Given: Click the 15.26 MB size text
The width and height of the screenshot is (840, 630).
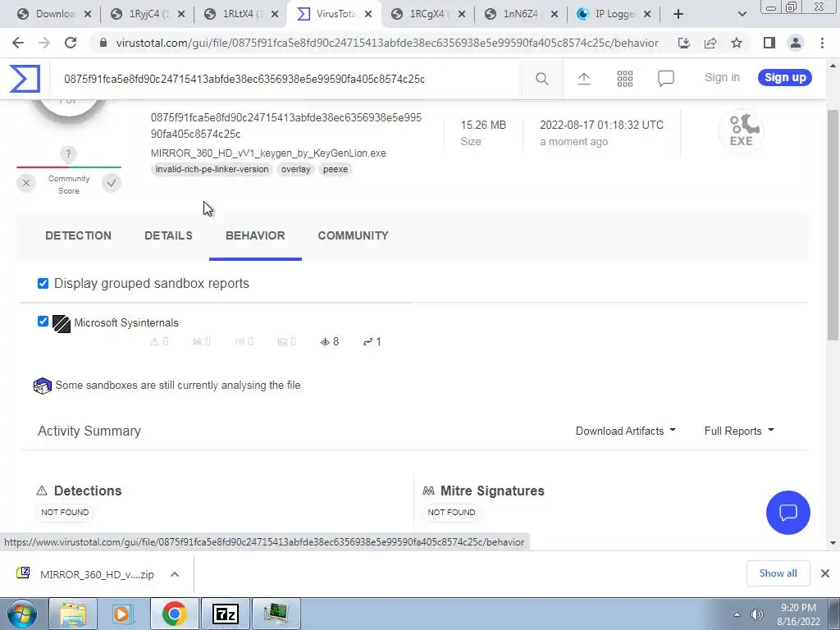Looking at the screenshot, I should (483, 125).
